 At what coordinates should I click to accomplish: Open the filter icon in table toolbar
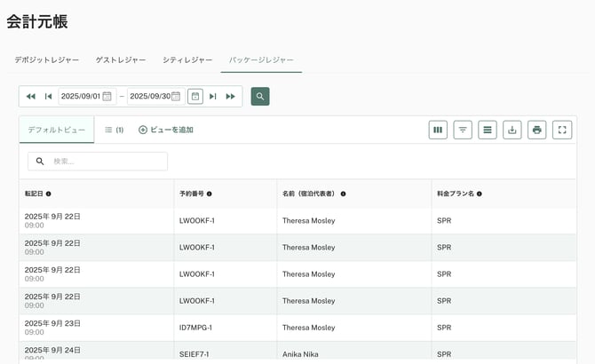pos(463,131)
